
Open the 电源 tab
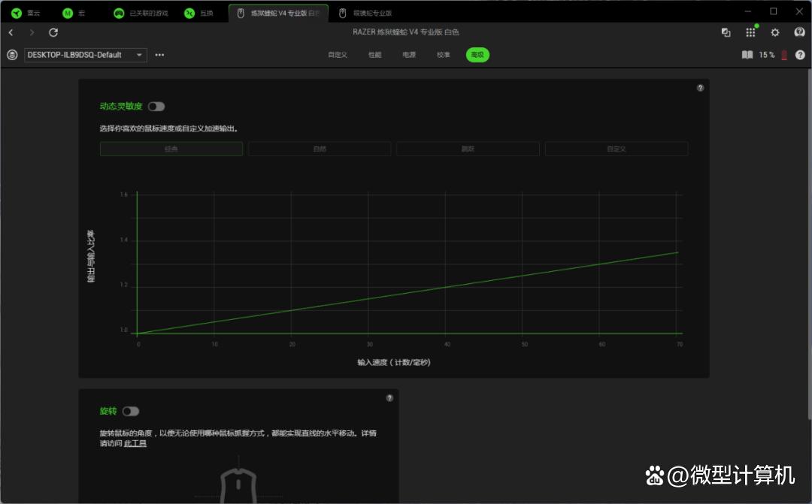[409, 55]
